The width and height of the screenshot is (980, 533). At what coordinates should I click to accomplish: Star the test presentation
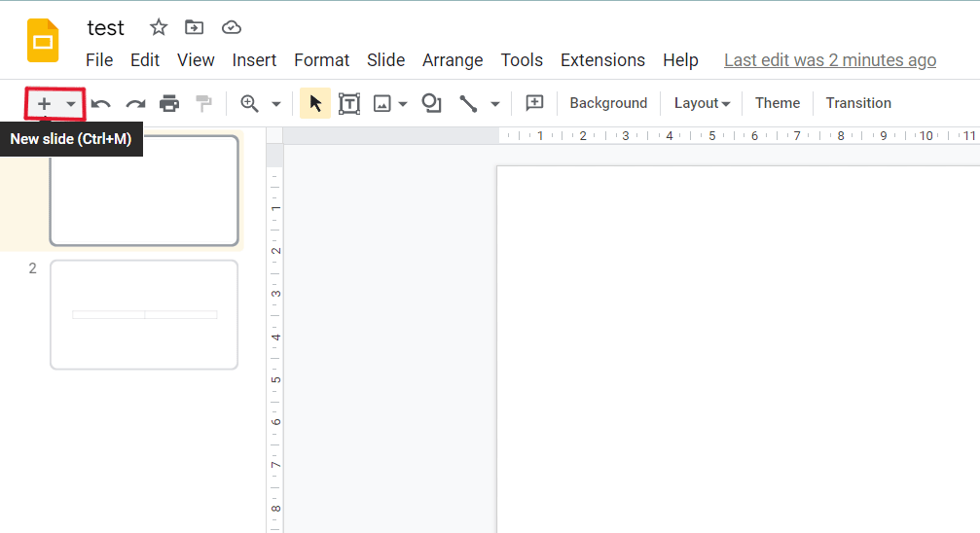click(x=159, y=27)
